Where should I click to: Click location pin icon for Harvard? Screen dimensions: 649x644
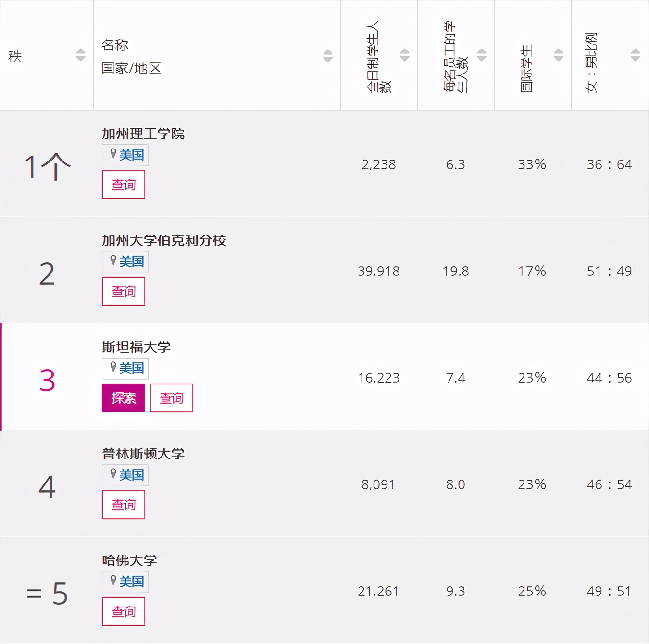[113, 581]
